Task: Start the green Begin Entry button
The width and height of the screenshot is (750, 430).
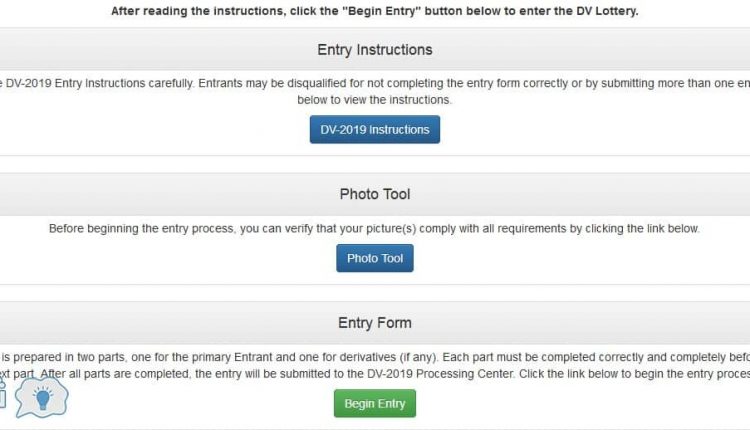Action: [375, 403]
